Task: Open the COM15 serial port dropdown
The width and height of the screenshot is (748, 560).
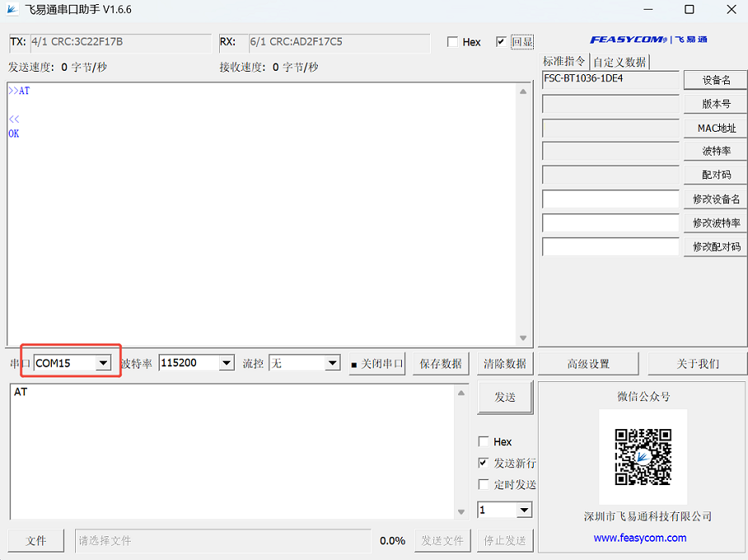Action: (102, 363)
